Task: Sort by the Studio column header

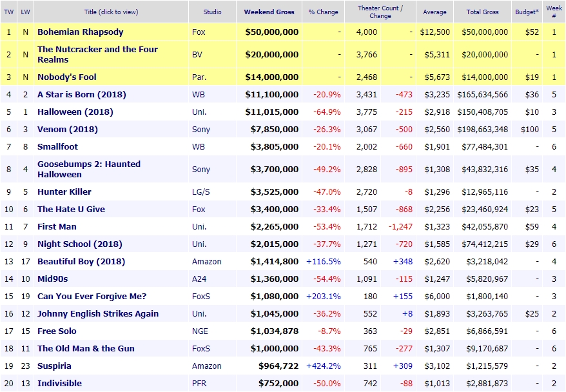Action: click(x=212, y=12)
